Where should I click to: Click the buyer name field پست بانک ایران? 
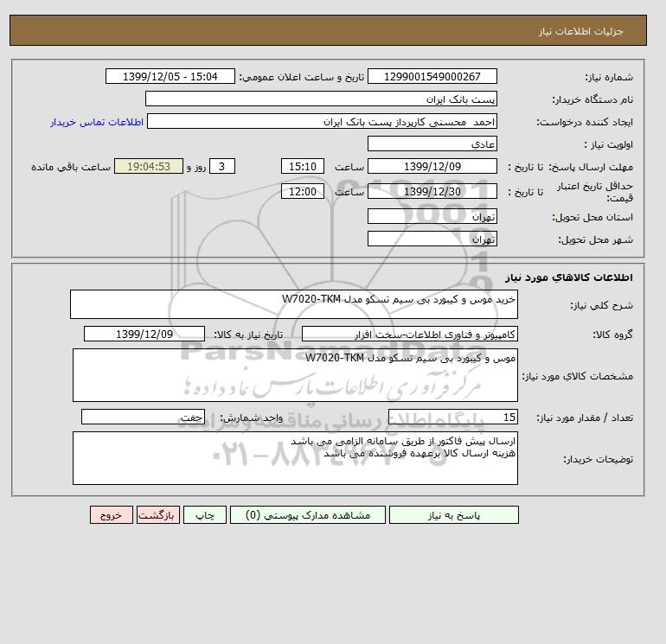pos(321,99)
